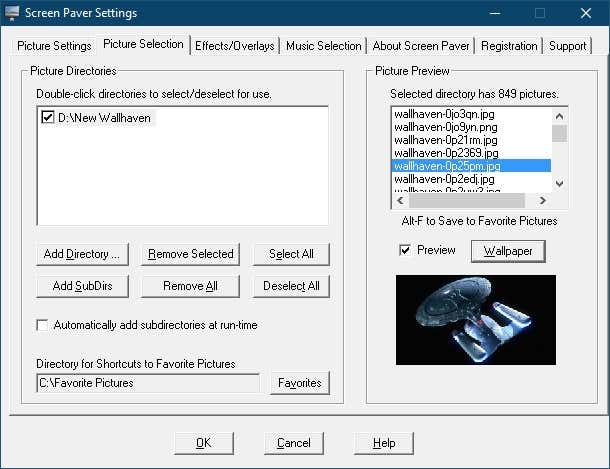This screenshot has width=610, height=469.
Task: Enable automatically add subdirectories at run-time
Action: [42, 325]
